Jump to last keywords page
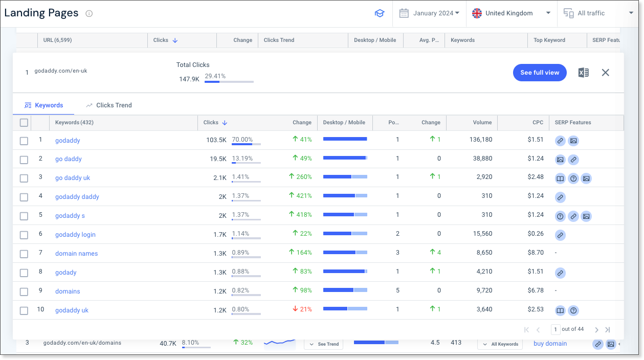The image size is (644, 360). tap(608, 330)
